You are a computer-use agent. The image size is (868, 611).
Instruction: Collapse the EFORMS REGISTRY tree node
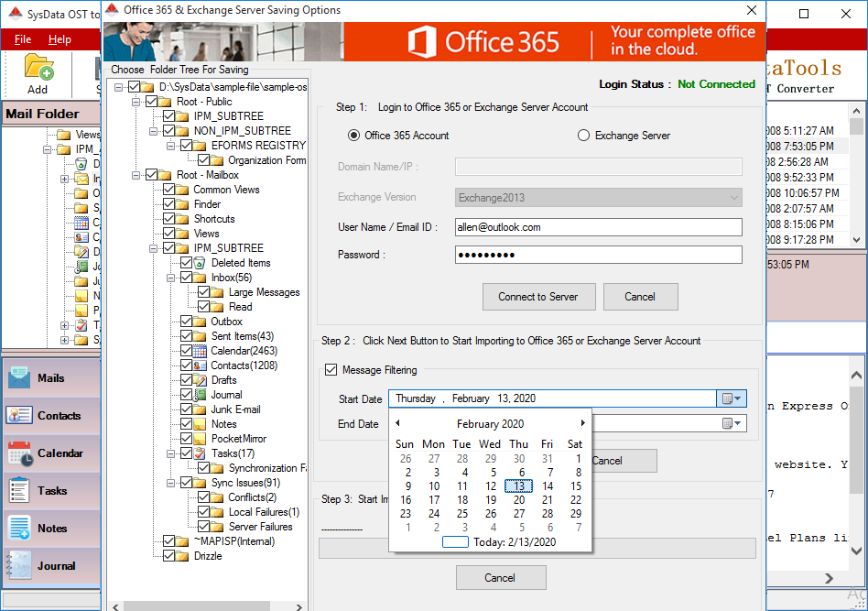[x=171, y=146]
